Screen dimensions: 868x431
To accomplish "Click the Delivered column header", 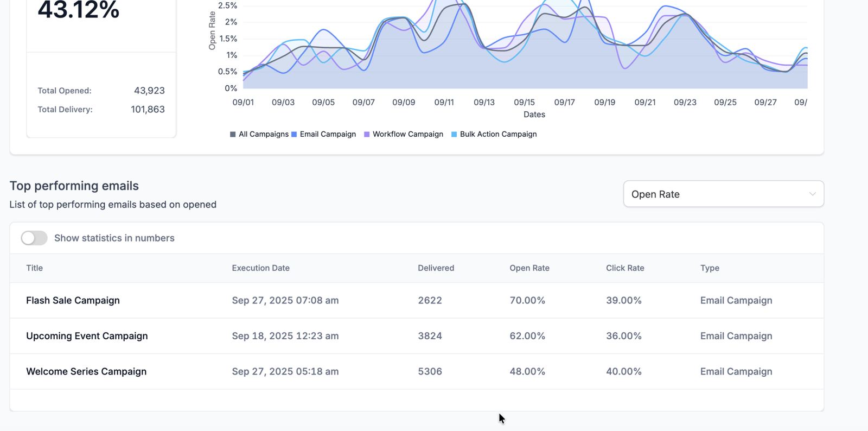I will click(x=436, y=268).
